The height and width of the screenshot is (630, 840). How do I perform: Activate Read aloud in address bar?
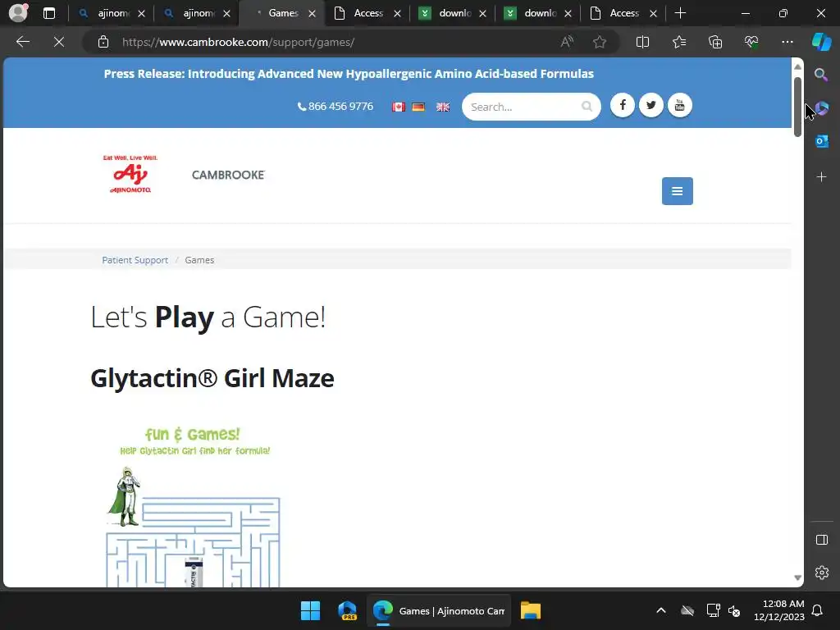(567, 42)
